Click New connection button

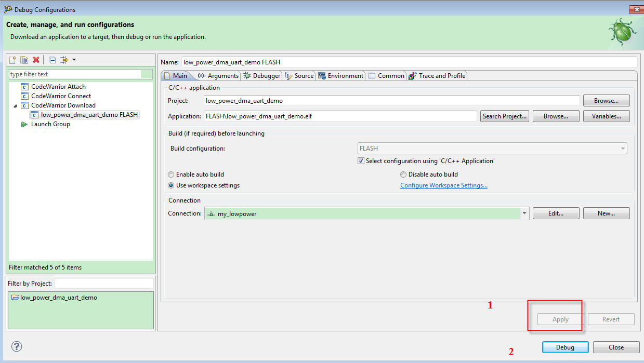[606, 213]
